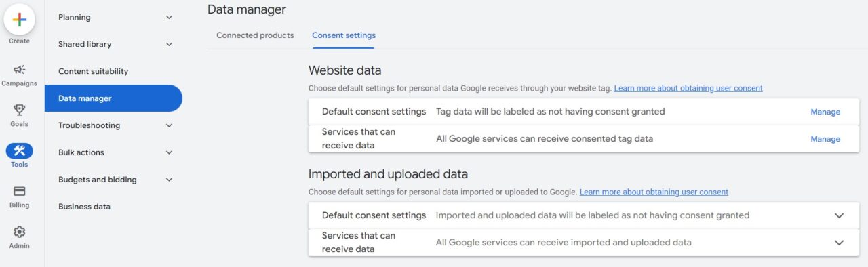The image size is (868, 267).
Task: Open the Website data Learn more consent link
Action: pyautogui.click(x=688, y=89)
